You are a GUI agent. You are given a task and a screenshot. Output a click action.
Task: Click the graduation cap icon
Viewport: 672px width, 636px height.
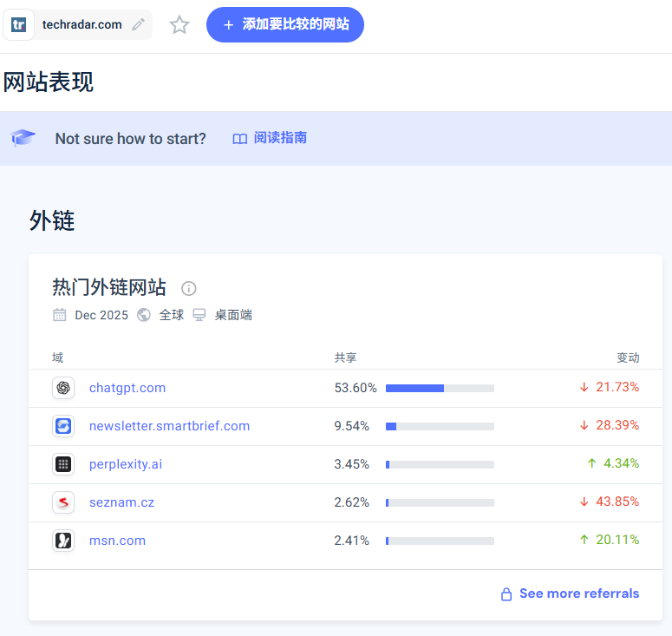(x=23, y=138)
